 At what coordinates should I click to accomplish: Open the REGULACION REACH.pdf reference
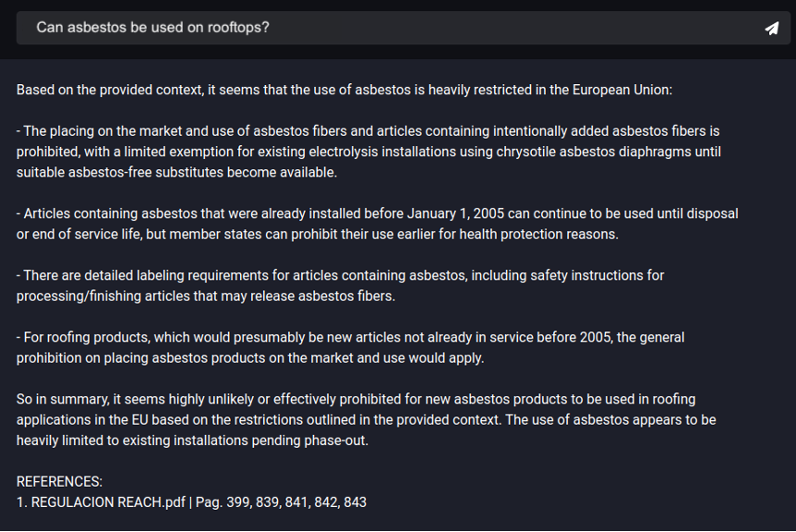pos(106,502)
